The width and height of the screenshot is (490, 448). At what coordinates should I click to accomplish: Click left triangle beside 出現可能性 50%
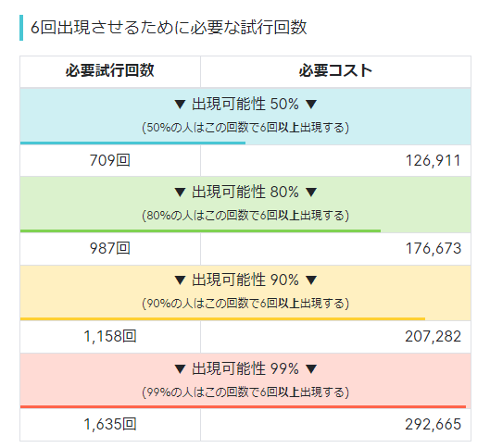click(180, 104)
